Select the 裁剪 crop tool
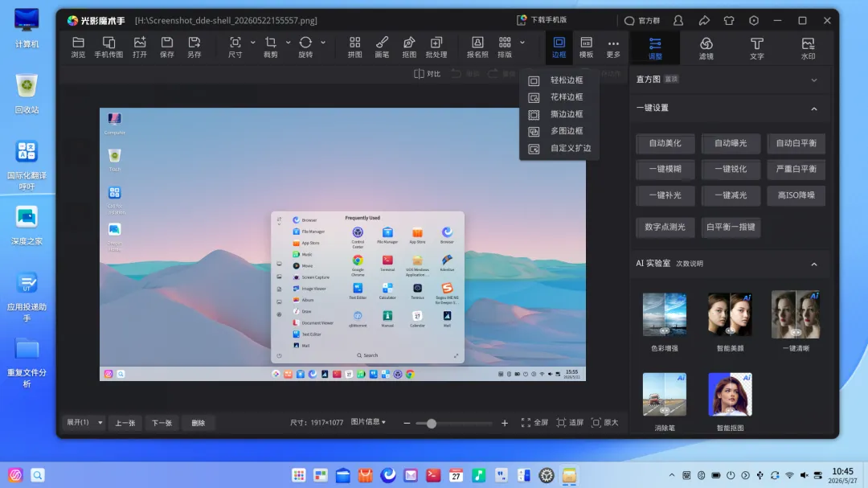The width and height of the screenshot is (868, 488). (271, 47)
